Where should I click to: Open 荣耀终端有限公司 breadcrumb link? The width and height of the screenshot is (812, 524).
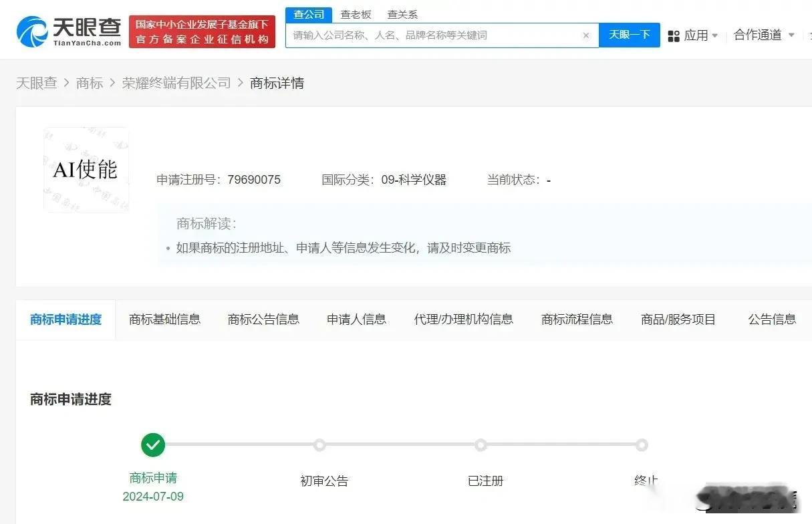tap(176, 83)
